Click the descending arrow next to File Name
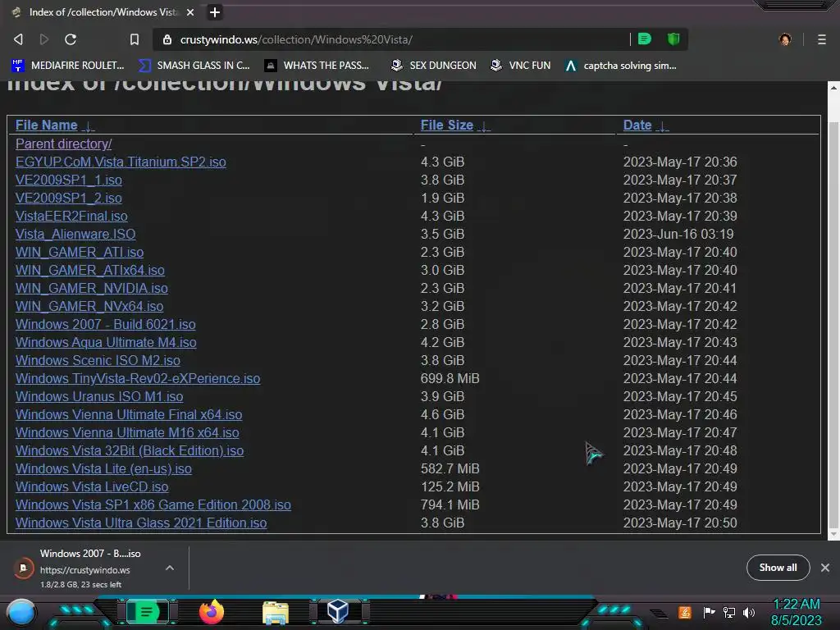Viewport: 840px width, 630px height. click(x=89, y=126)
